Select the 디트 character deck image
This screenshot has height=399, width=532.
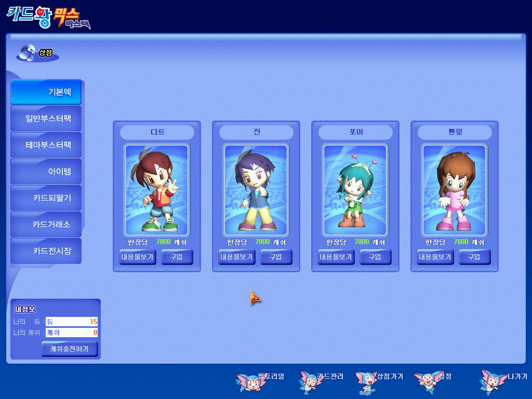tap(157, 190)
